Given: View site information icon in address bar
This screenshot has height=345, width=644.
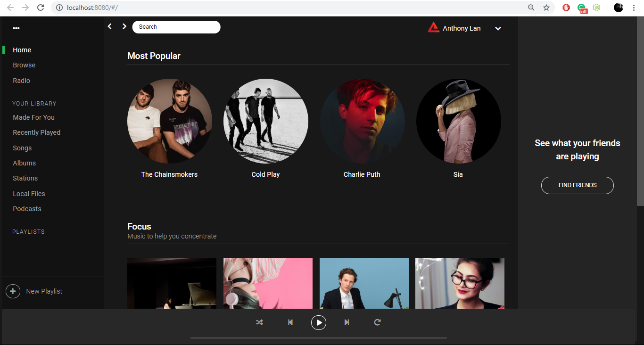Looking at the screenshot, I should point(59,8).
